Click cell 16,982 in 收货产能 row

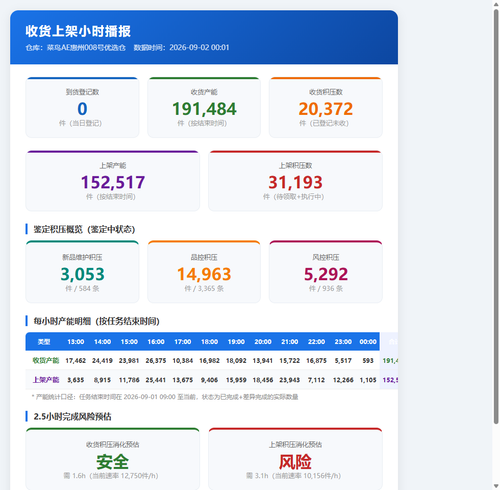pyautogui.click(x=209, y=361)
